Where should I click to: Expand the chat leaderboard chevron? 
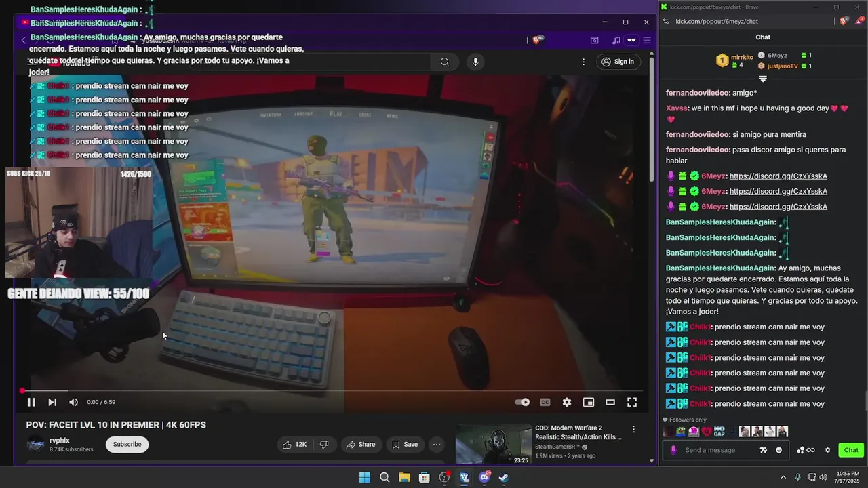(763, 79)
